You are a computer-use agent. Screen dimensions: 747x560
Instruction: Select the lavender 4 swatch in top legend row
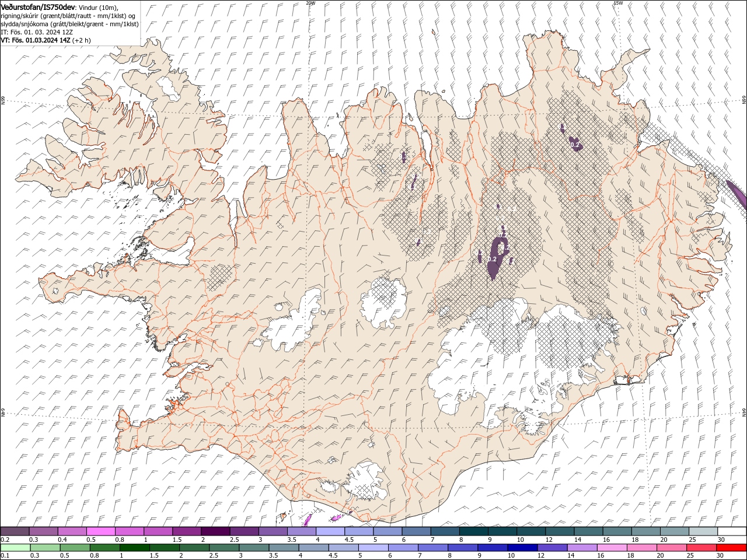(330, 531)
